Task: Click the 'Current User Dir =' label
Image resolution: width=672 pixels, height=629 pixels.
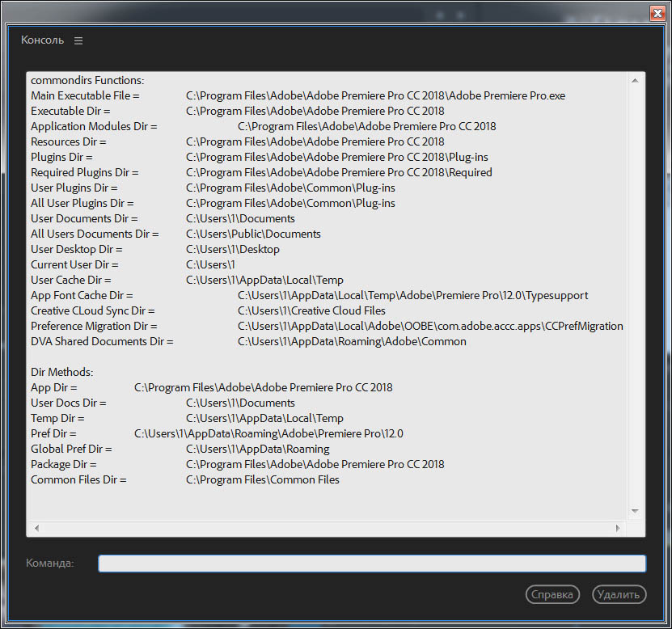Action: (x=74, y=265)
